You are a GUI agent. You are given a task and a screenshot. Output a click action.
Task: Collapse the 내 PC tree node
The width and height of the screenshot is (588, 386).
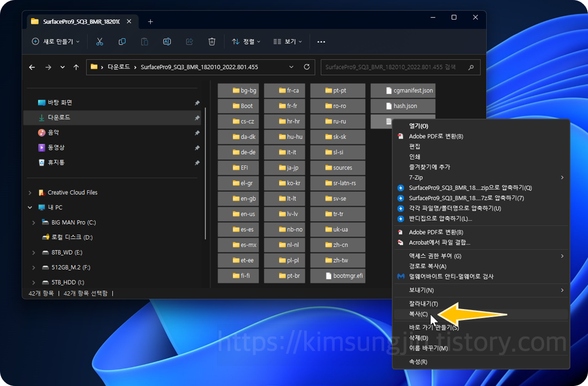coord(30,207)
